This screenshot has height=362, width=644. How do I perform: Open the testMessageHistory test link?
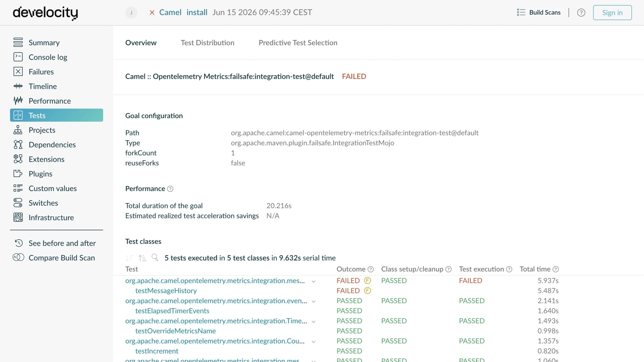click(166, 291)
